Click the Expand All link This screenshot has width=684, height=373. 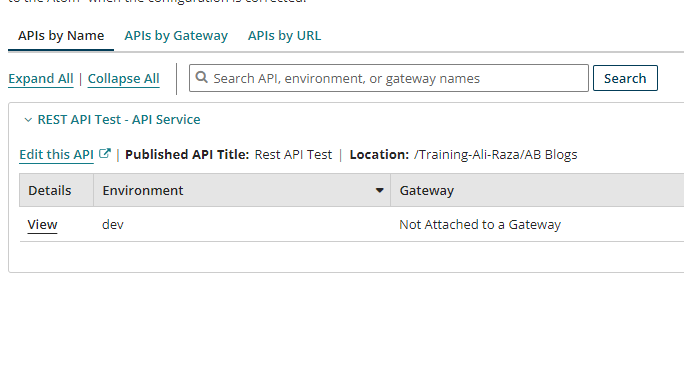[x=41, y=79]
